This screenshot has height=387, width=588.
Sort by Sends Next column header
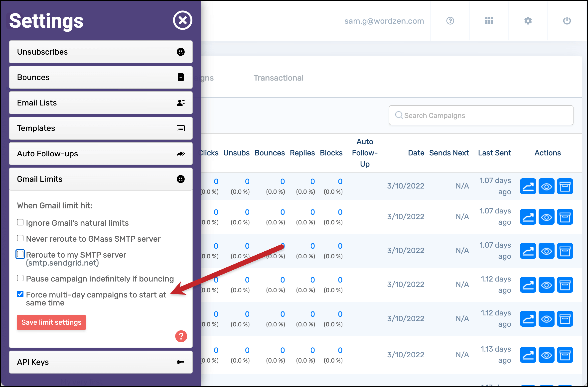tap(449, 153)
